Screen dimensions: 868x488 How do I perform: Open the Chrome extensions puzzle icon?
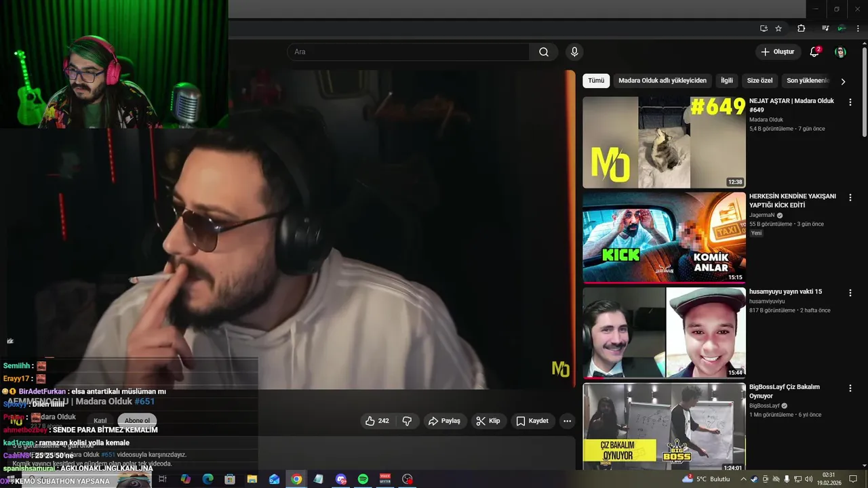pyautogui.click(x=802, y=28)
